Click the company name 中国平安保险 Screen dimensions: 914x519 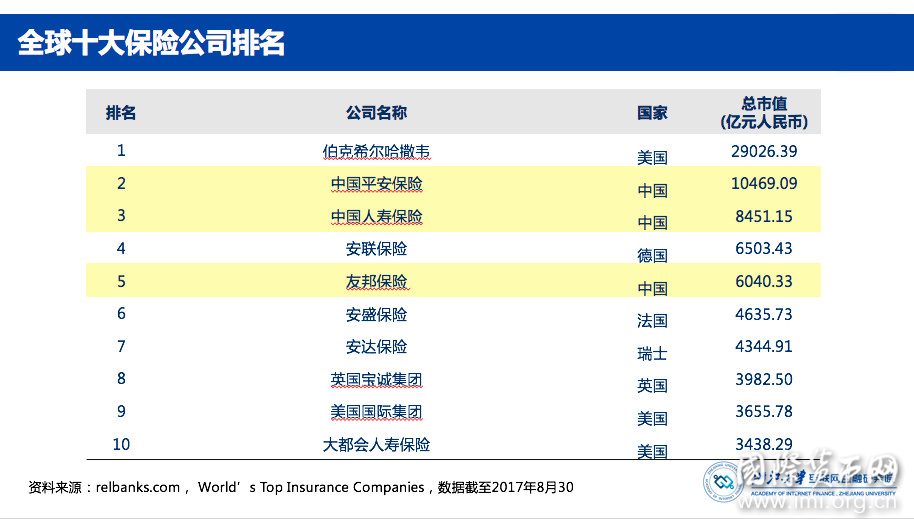click(376, 184)
